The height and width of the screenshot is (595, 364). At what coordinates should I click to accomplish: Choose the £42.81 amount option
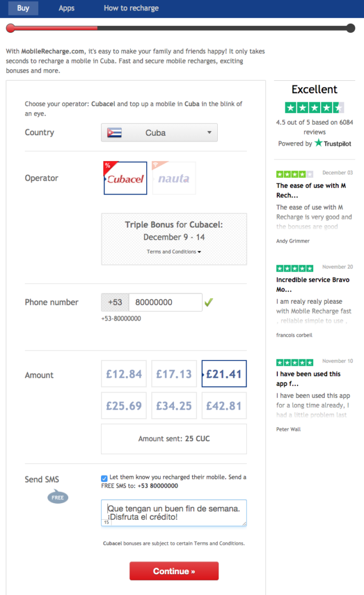[224, 406]
